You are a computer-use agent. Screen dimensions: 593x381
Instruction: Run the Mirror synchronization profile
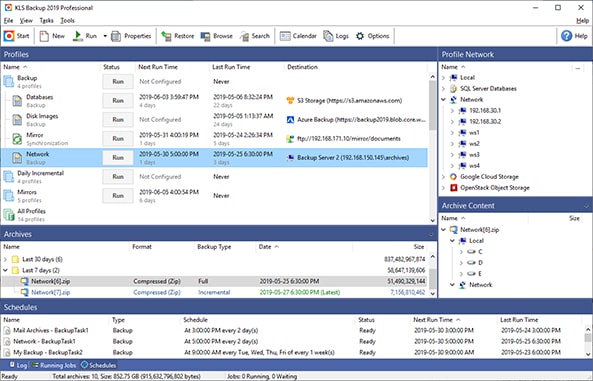click(x=118, y=138)
